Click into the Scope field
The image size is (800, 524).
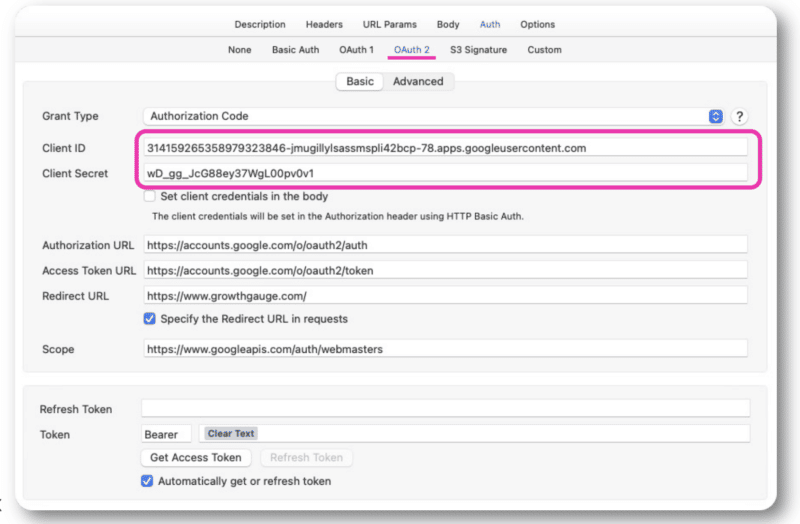(x=445, y=349)
